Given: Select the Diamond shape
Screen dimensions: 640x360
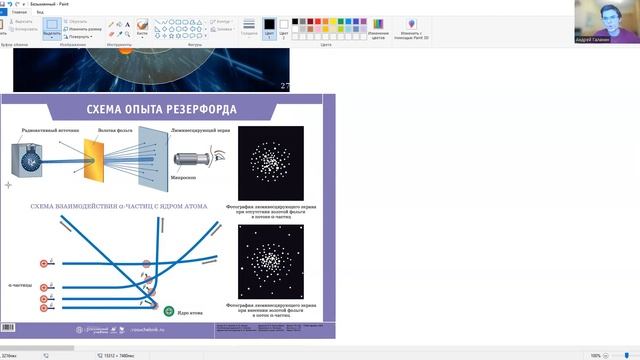Looking at the screenshot, I should click(164, 29).
